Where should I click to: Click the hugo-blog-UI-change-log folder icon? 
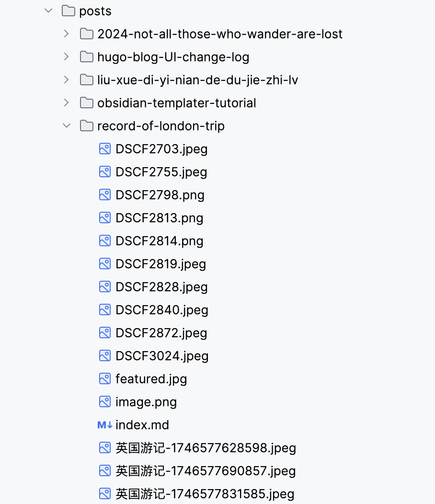pos(87,57)
